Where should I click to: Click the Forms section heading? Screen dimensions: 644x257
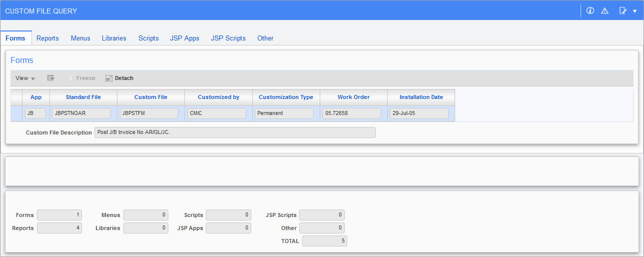22,60
